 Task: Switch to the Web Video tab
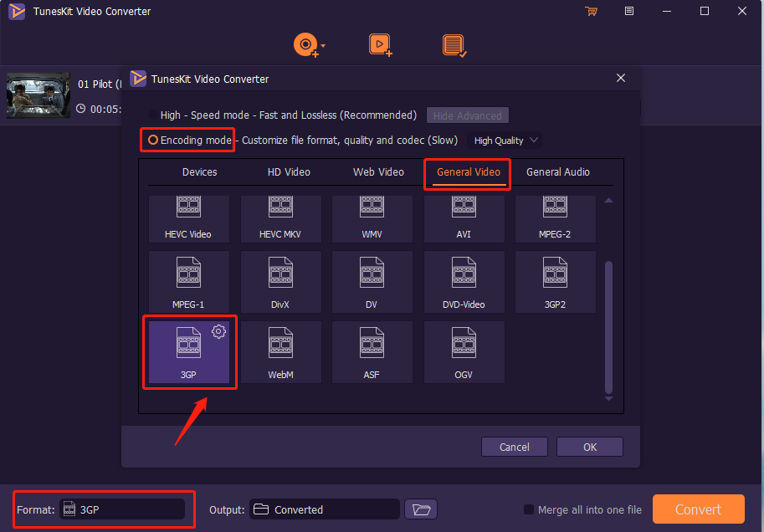(378, 172)
